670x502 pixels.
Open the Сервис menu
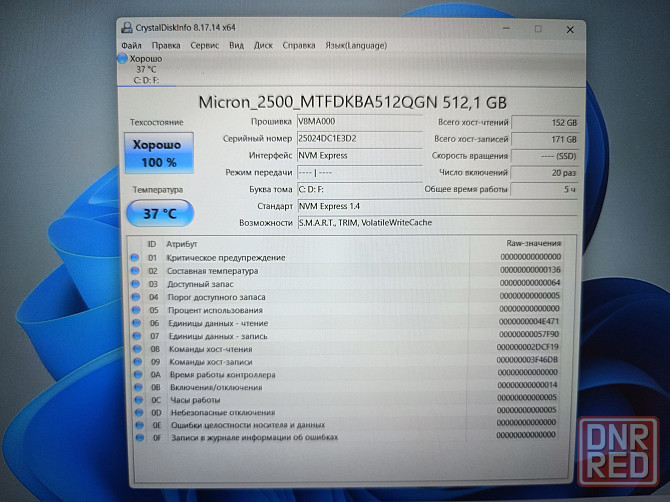[205, 45]
